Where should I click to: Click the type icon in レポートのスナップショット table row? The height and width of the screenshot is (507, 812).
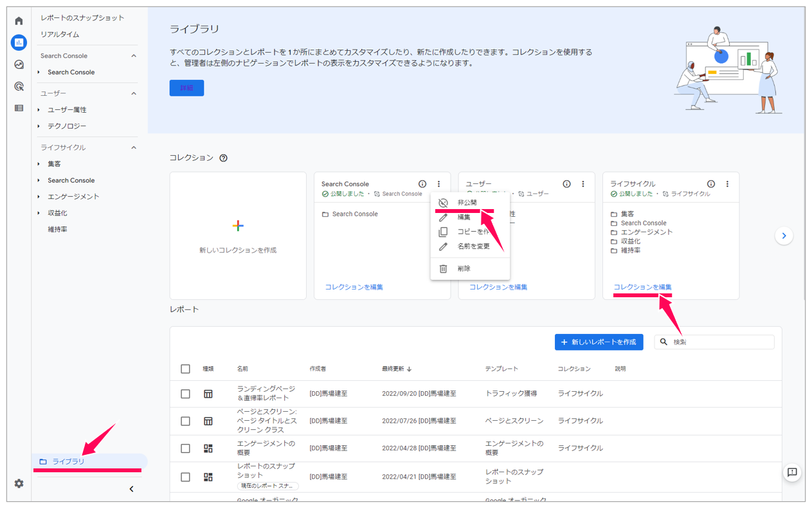click(x=208, y=477)
